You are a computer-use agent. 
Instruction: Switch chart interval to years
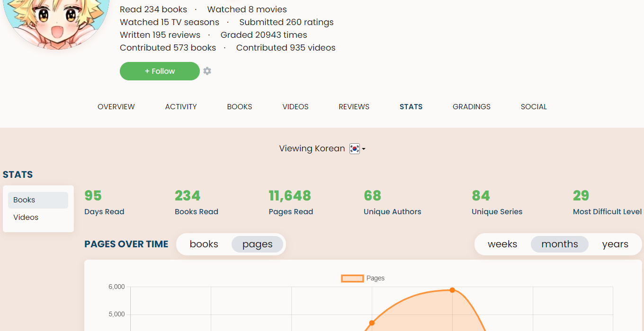(615, 244)
